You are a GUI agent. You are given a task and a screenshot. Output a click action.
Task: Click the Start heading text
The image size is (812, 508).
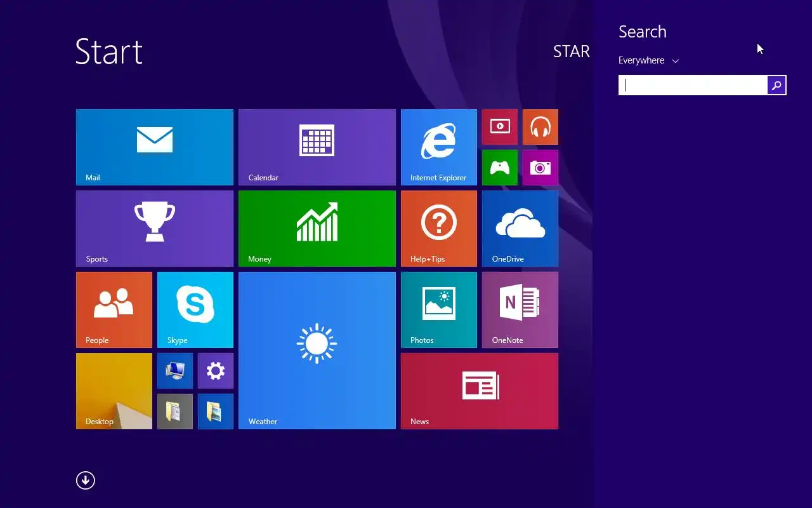109,51
